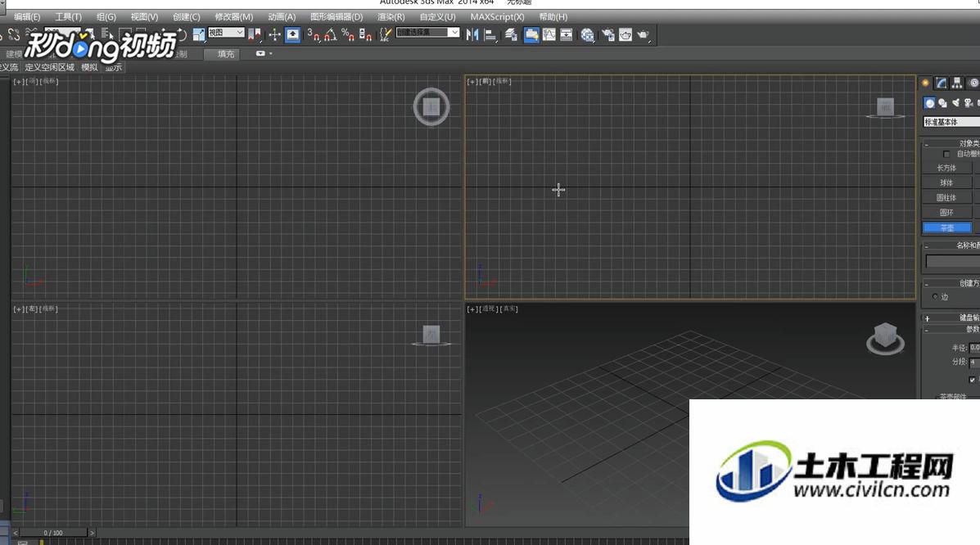This screenshot has height=545, width=980.
Task: Click the time slider next-frame arrow
Action: pos(92,533)
